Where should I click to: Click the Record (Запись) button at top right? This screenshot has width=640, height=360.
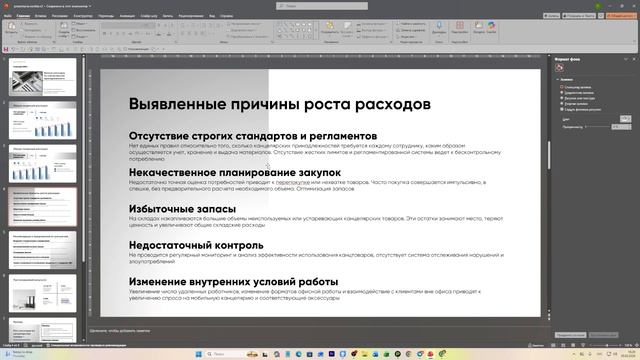pos(551,16)
